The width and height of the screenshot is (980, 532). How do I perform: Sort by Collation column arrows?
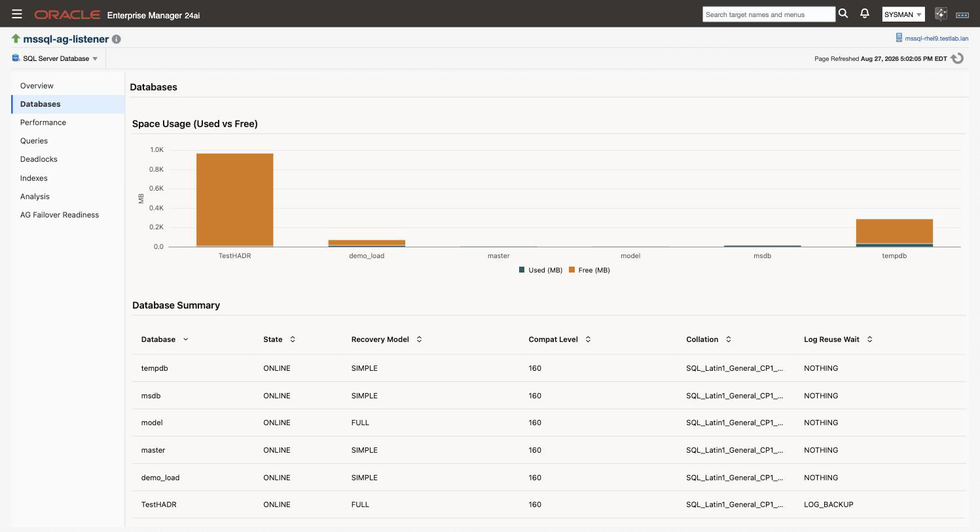729,339
